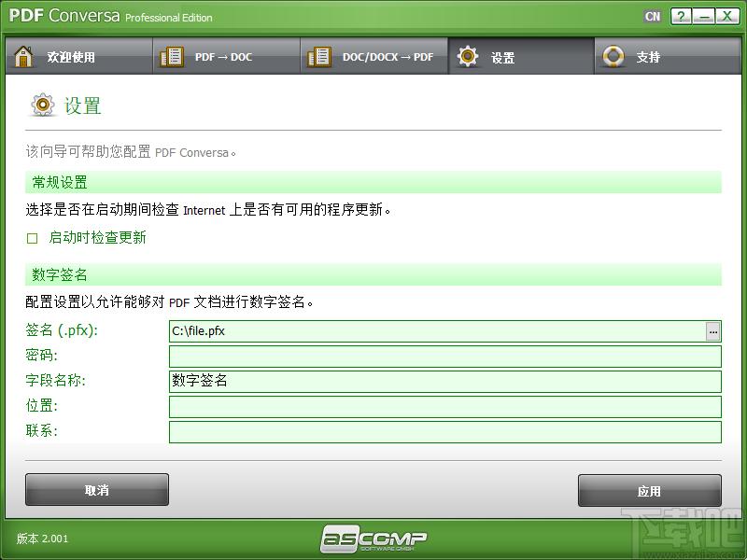
Task: Focus the 联系 contact field
Action: click(x=445, y=432)
